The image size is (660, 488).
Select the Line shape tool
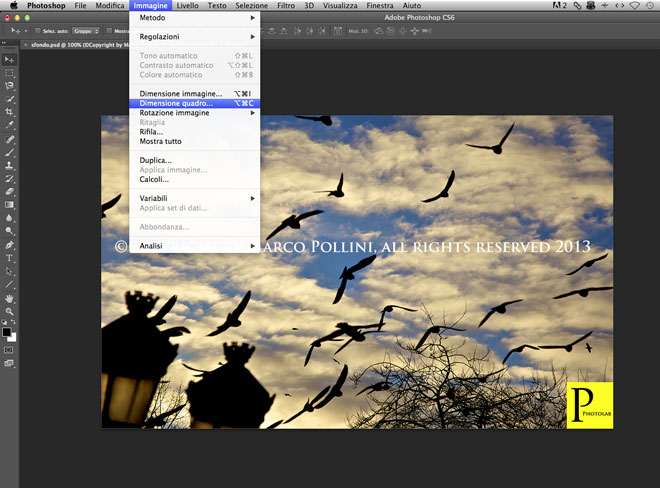pyautogui.click(x=9, y=285)
